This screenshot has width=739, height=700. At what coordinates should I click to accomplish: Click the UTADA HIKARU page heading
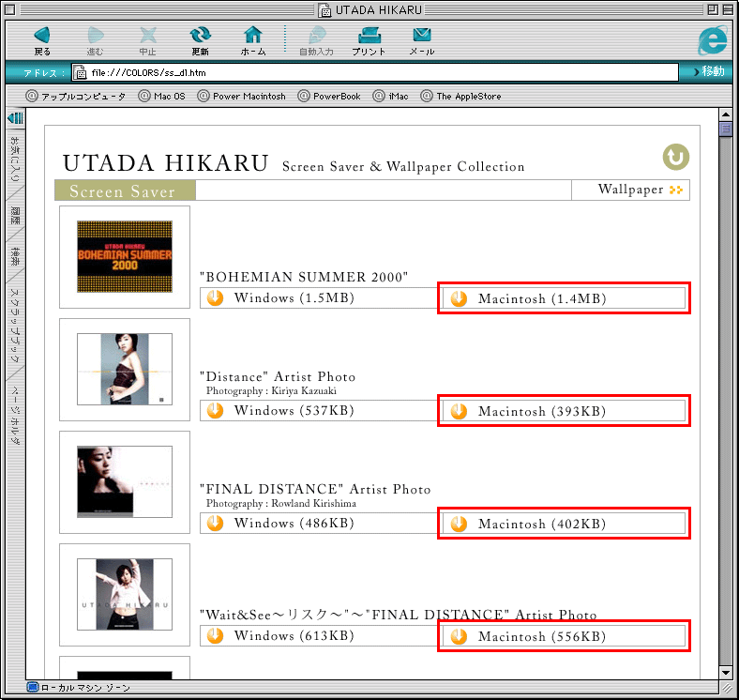click(166, 163)
